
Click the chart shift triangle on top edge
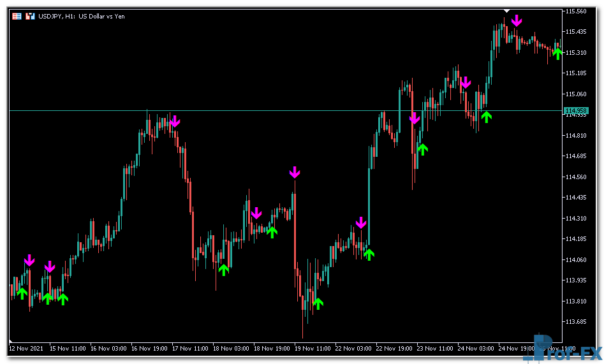pos(506,11)
